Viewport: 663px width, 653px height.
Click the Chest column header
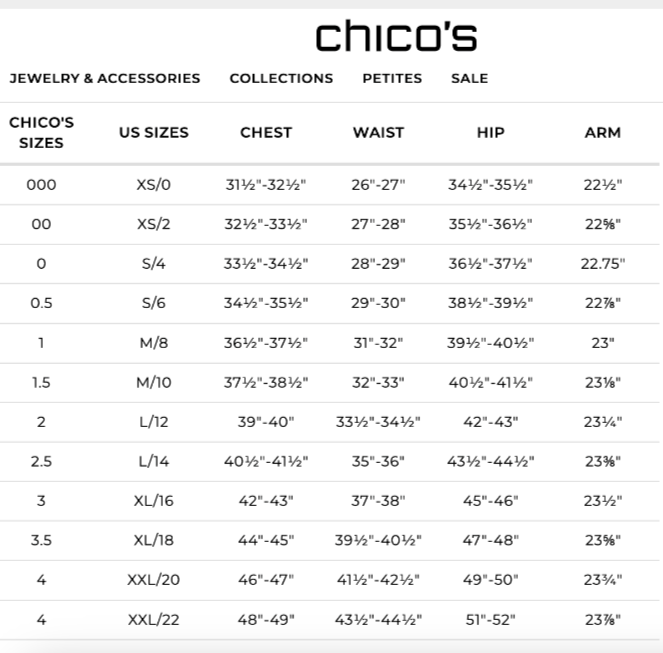pos(266,132)
